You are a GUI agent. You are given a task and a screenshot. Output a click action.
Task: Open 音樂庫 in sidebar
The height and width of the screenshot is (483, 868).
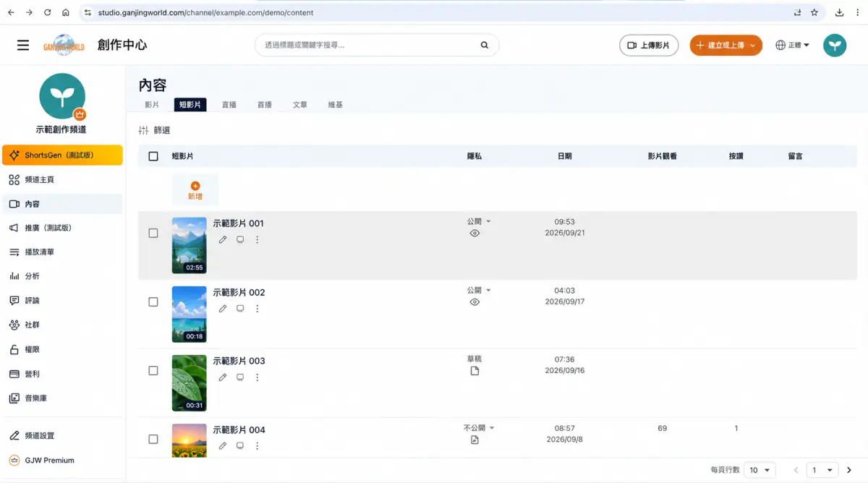(x=62, y=398)
